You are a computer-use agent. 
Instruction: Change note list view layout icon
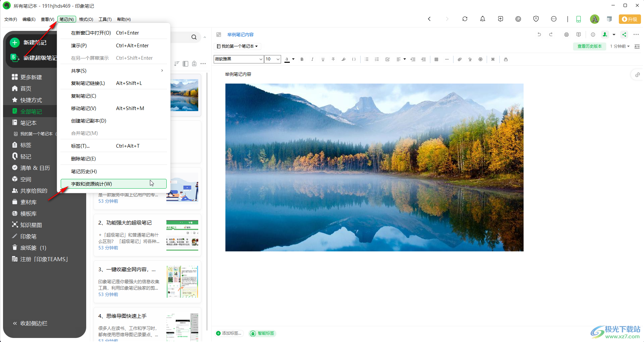click(x=185, y=63)
